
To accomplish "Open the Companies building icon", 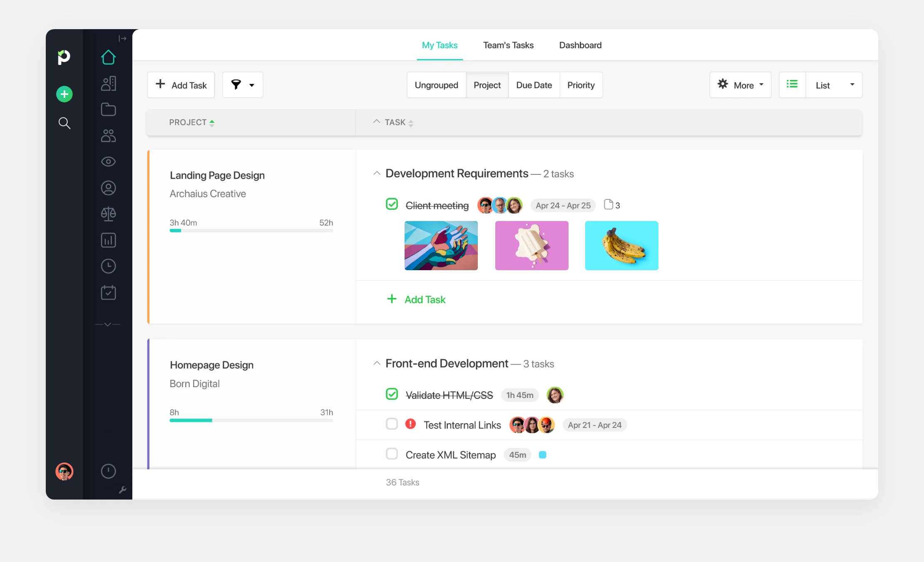I will click(x=108, y=83).
